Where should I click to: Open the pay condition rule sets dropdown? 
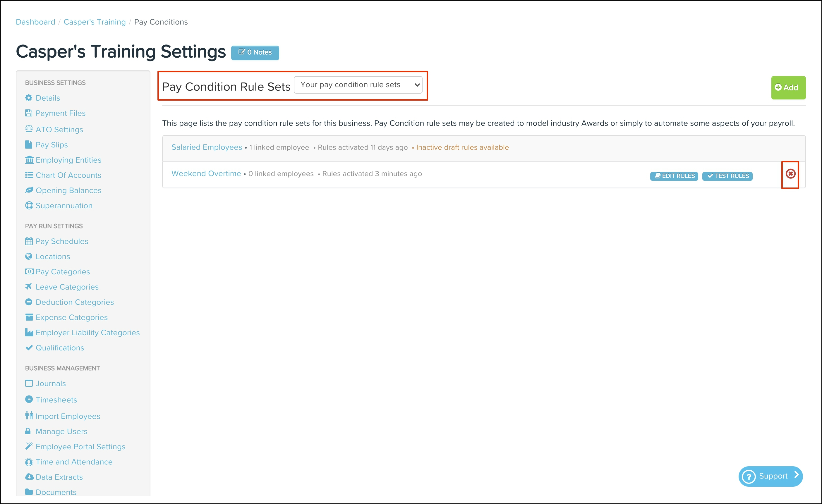click(358, 85)
